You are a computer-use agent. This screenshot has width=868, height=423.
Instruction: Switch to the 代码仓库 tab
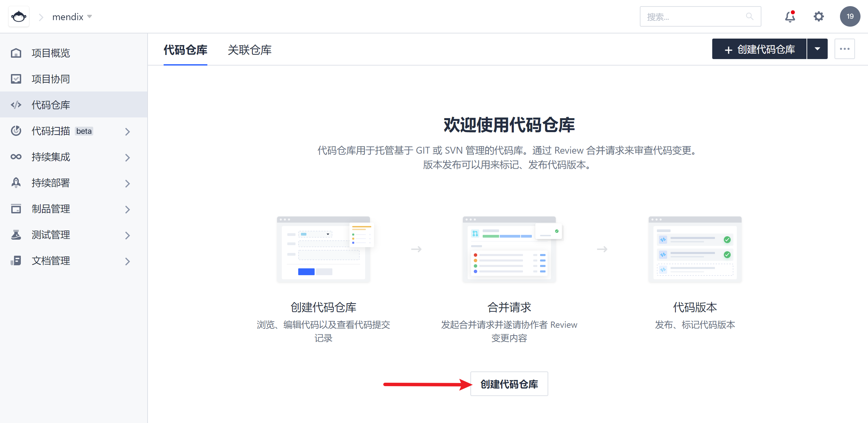click(x=185, y=50)
